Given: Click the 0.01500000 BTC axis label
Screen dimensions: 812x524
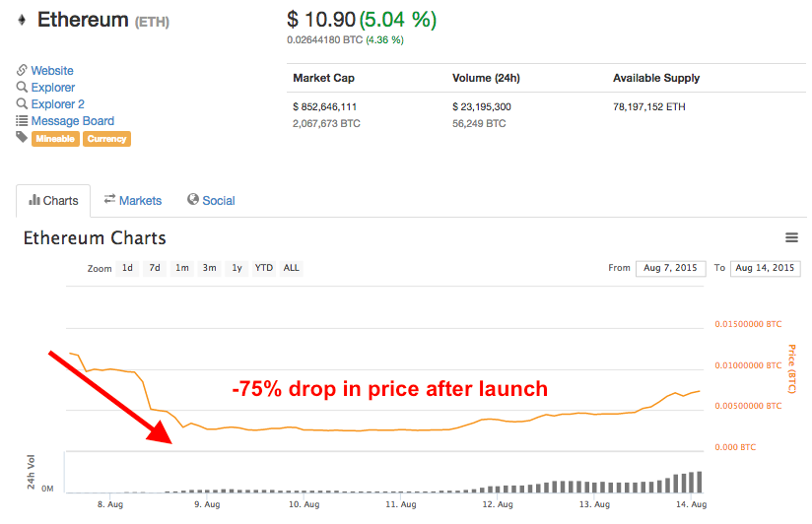Looking at the screenshot, I should pos(748,324).
